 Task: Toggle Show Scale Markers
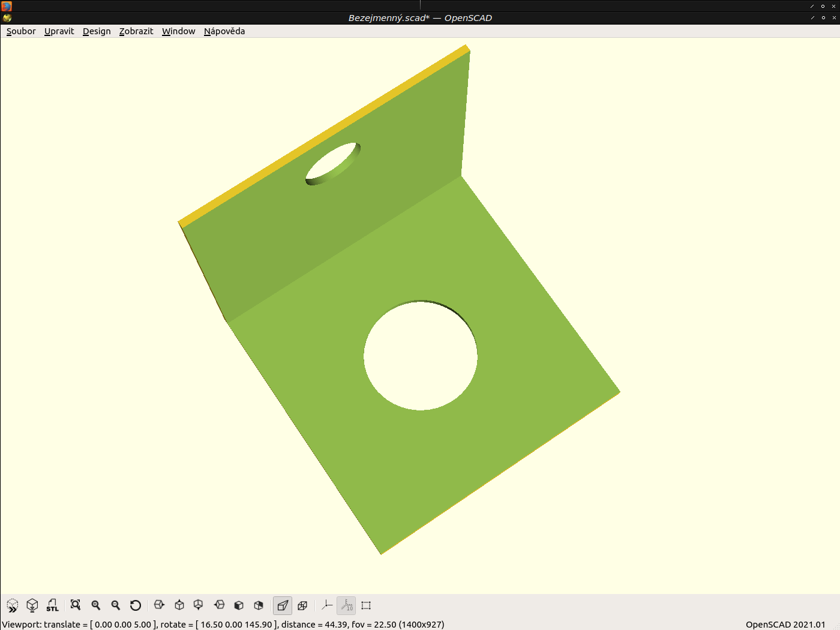(x=346, y=605)
